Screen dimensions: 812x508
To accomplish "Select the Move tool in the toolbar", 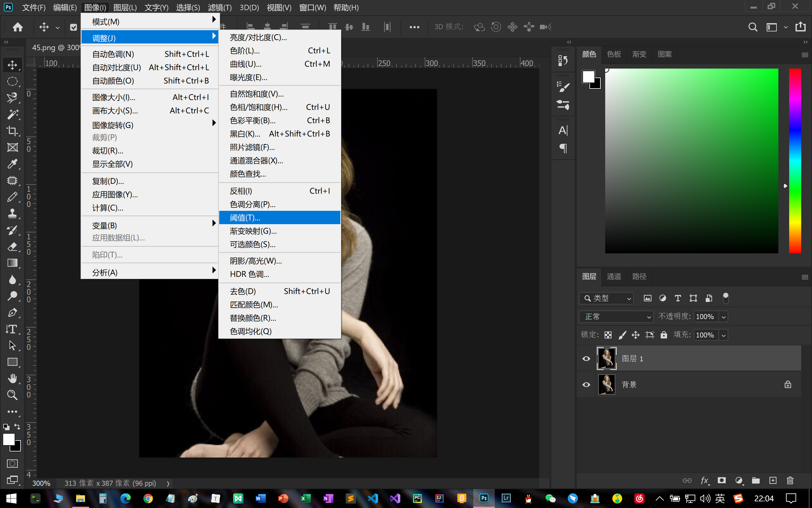I will [12, 65].
